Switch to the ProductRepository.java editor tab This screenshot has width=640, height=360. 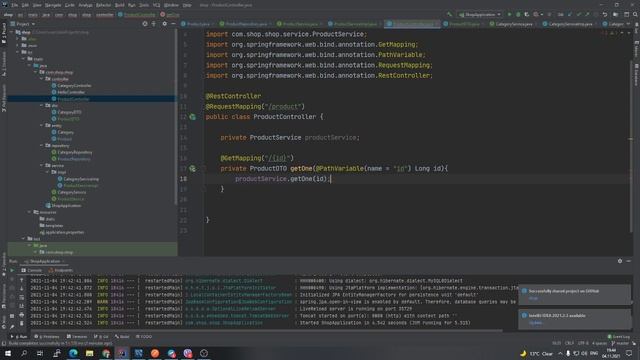click(246, 24)
